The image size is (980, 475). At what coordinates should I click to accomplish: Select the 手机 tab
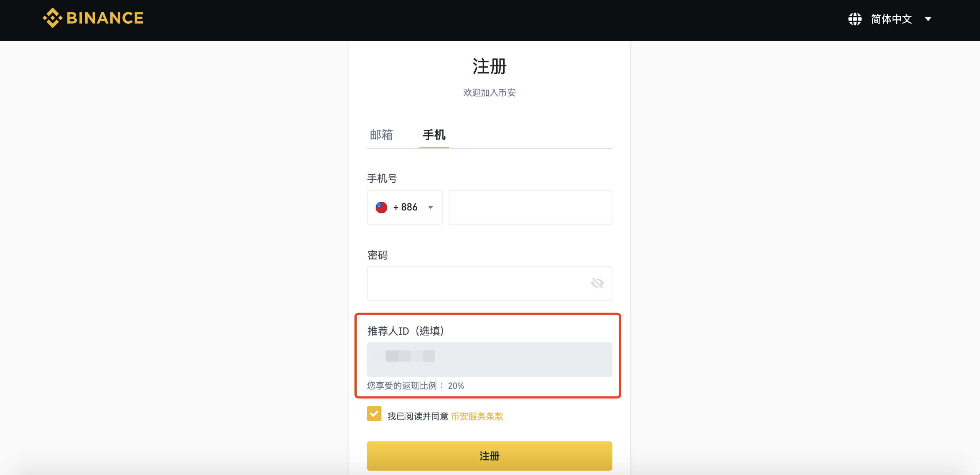[434, 134]
